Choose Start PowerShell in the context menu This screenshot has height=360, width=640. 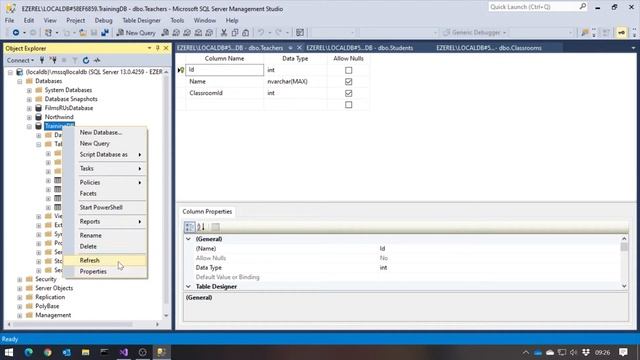pos(106,207)
